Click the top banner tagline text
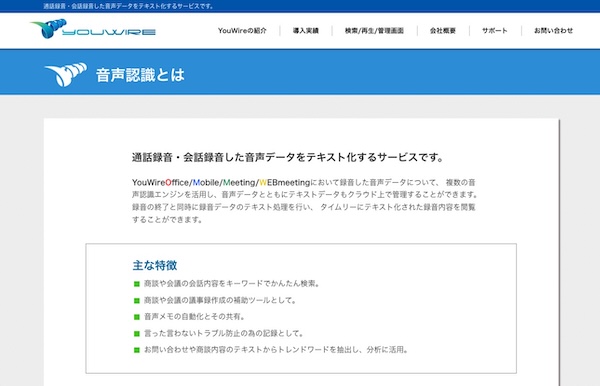 point(129,6)
